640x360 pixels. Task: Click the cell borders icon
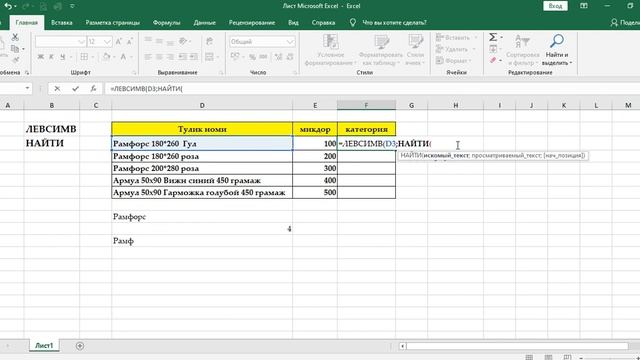pos(84,57)
